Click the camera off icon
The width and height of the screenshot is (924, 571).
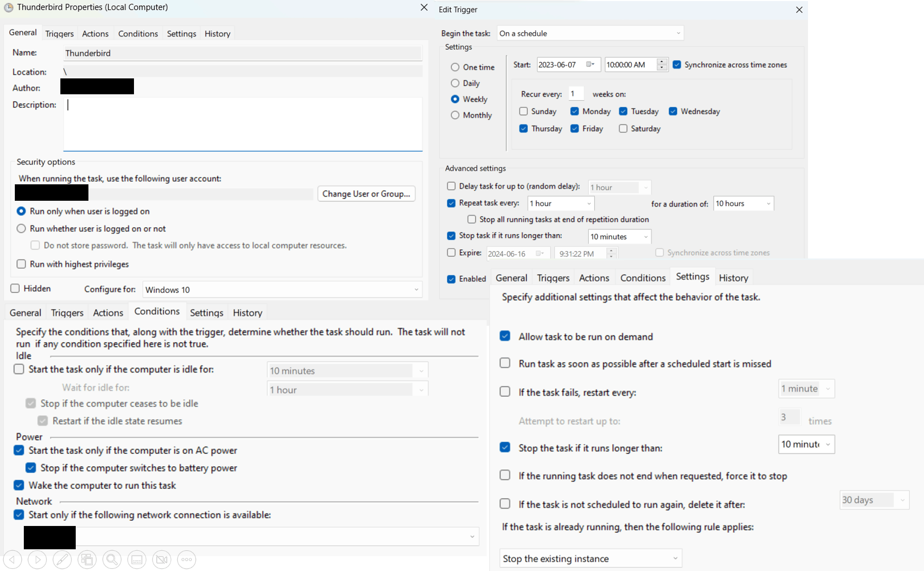pyautogui.click(x=162, y=559)
